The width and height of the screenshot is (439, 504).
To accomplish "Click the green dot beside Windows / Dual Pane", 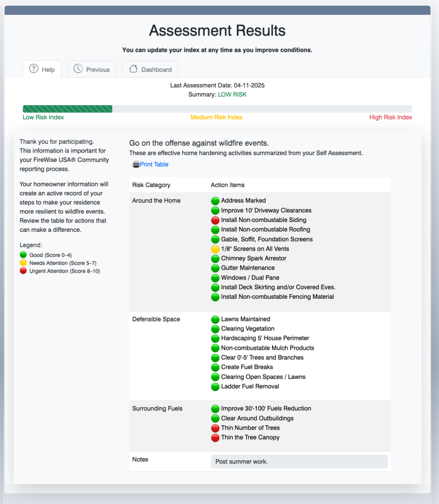I will [x=215, y=278].
